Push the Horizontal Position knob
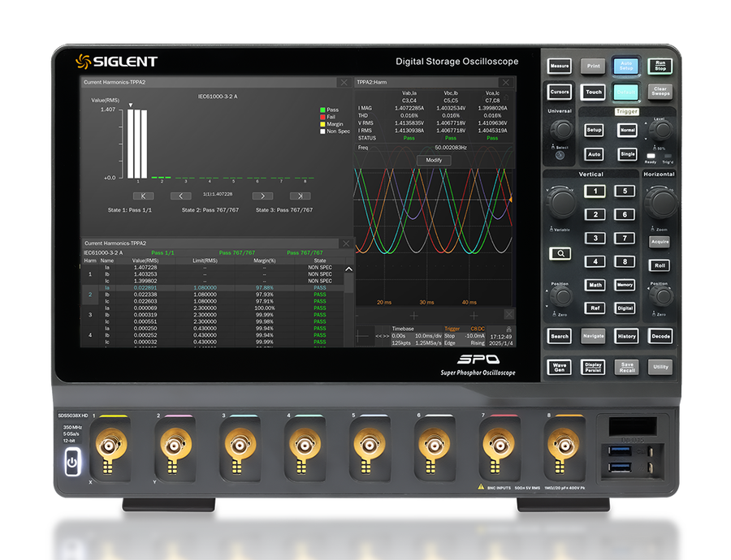This screenshot has width=731, height=560. pyautogui.click(x=660, y=296)
